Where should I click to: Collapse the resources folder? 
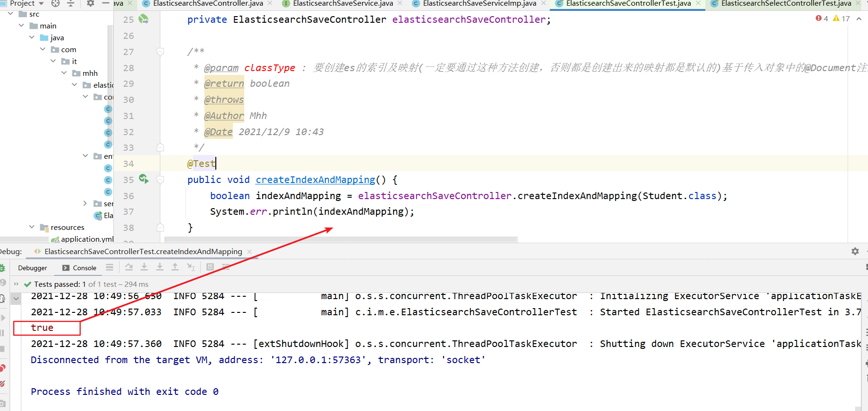(32, 227)
